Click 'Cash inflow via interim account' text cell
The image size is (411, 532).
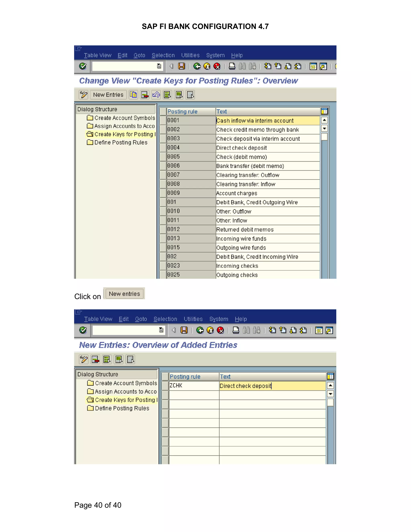[x=268, y=121]
